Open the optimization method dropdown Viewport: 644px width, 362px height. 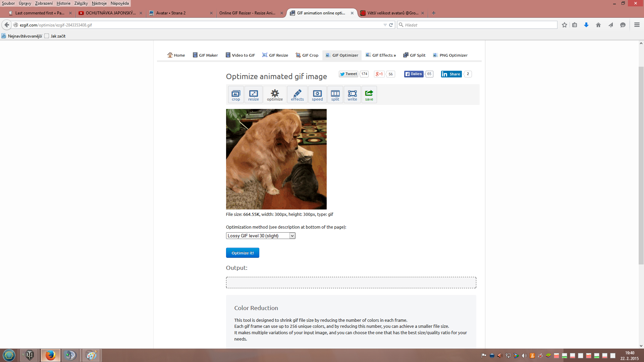coord(261,236)
